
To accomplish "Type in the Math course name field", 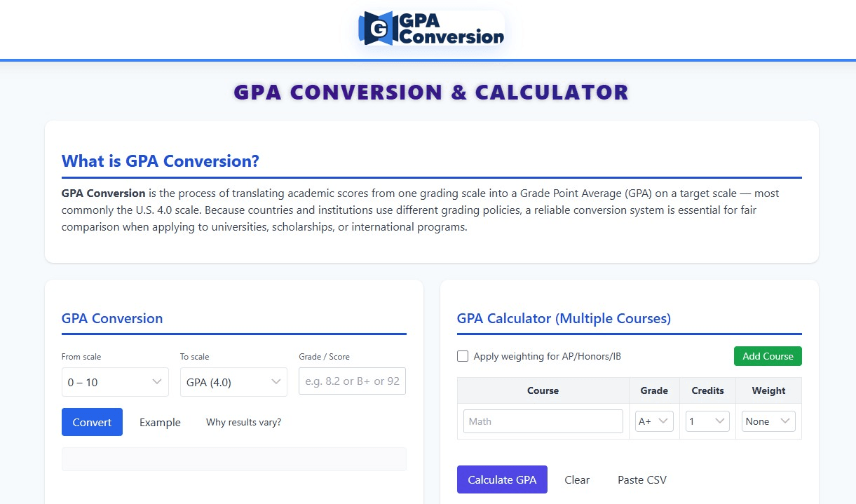I will [x=543, y=421].
